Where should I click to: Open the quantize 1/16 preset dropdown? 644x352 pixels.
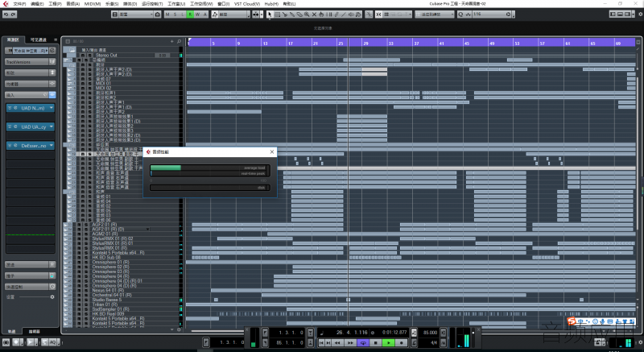tap(508, 14)
